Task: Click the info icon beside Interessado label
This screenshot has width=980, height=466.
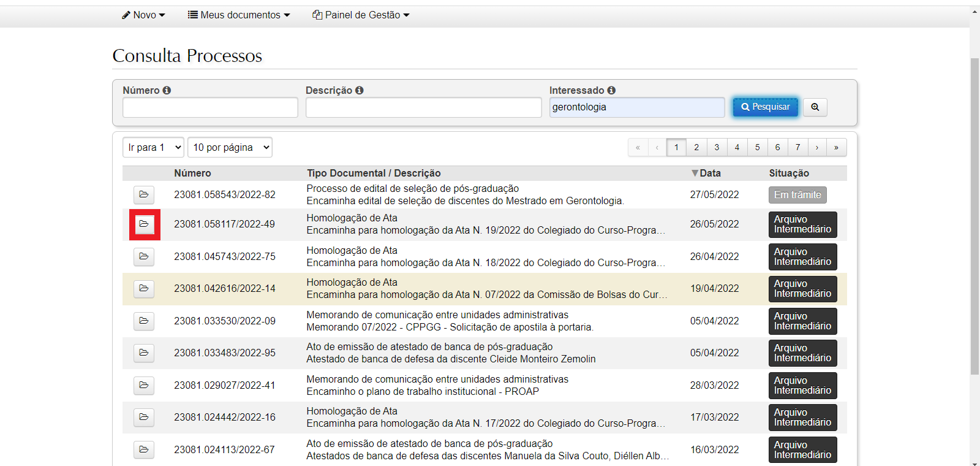Action: (x=611, y=90)
